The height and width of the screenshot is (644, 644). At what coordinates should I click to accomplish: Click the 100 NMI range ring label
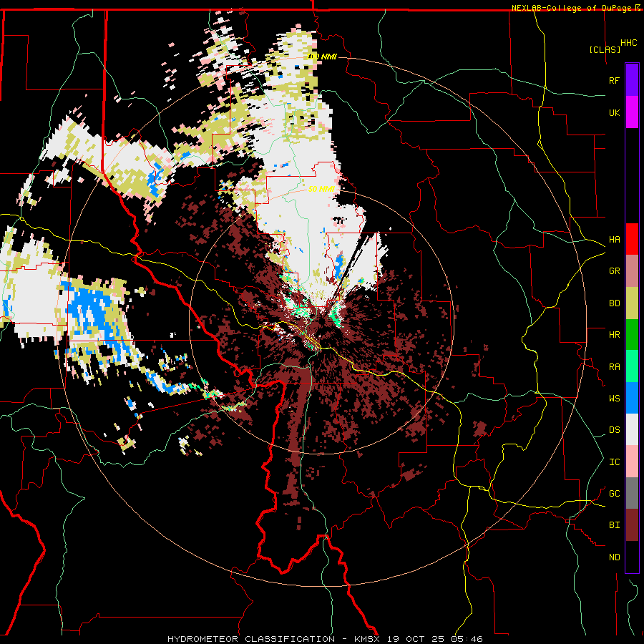(322, 57)
